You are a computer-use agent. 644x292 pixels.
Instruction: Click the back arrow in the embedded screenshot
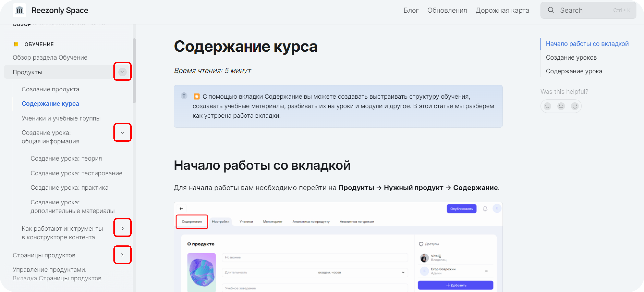181,209
